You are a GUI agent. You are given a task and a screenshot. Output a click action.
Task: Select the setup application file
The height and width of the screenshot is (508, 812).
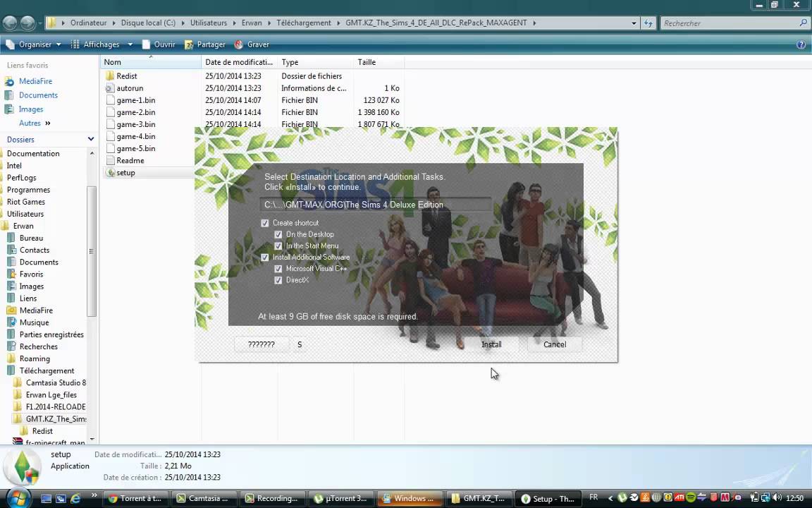[125, 173]
